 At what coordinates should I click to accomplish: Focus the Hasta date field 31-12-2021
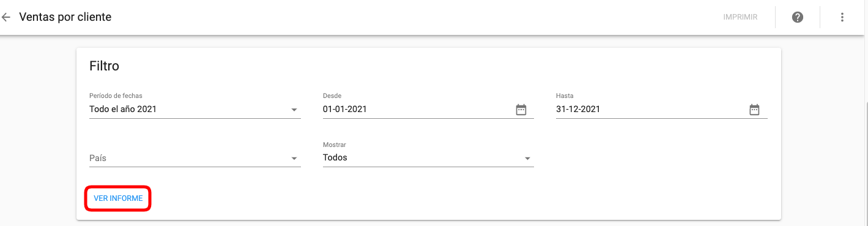point(662,110)
